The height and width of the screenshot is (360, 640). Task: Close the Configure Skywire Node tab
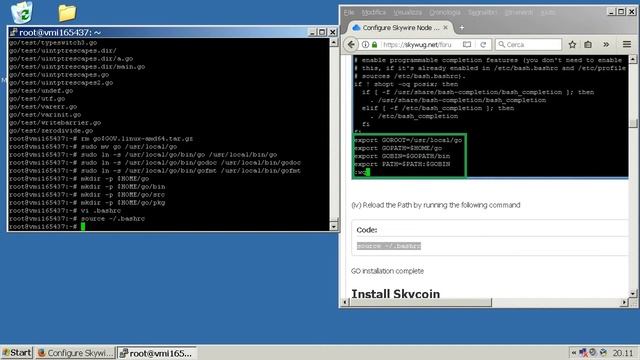(445, 27)
